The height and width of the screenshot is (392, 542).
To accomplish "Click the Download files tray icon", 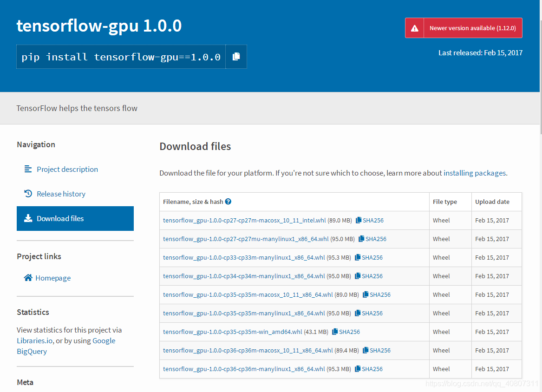I will (28, 218).
